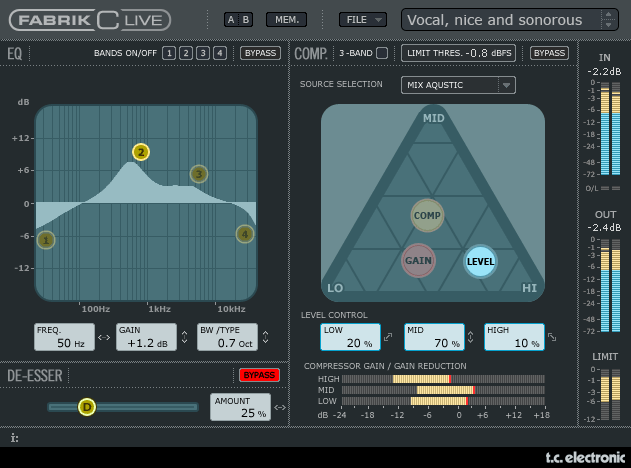
Task: Pick EQ band 4 node at right
Action: (x=245, y=234)
